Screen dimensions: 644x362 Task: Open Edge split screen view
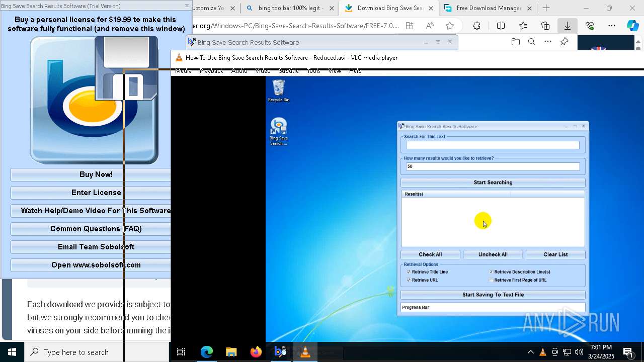[x=501, y=26]
